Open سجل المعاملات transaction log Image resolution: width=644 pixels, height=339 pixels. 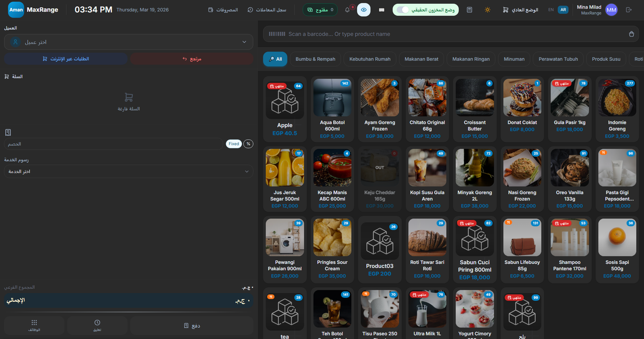[267, 10]
